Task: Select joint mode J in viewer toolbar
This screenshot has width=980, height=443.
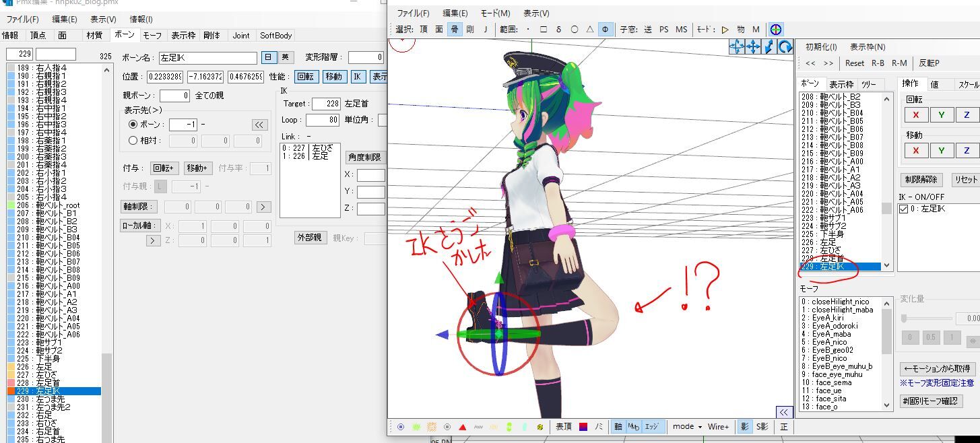Action: click(x=485, y=30)
